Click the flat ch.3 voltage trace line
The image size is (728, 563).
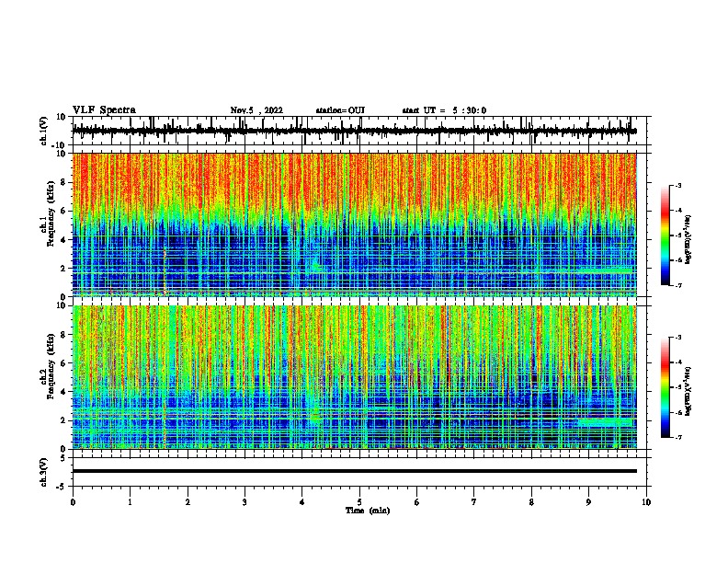coord(354,471)
